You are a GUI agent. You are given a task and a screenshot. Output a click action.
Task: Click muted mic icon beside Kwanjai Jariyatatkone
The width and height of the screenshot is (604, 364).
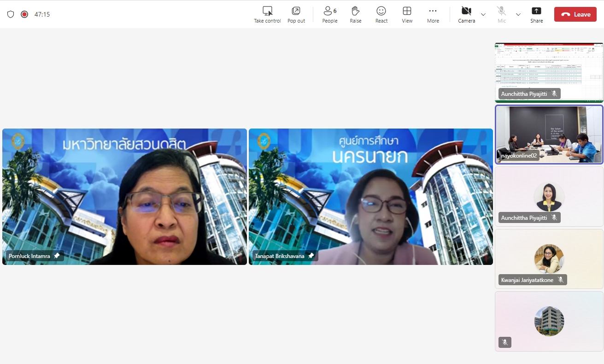[x=561, y=280]
